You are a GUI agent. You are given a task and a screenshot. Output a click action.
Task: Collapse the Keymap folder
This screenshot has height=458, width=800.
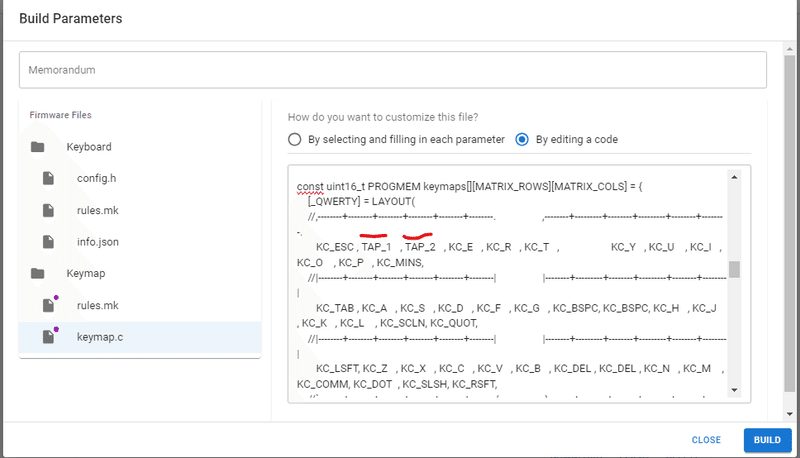point(86,273)
